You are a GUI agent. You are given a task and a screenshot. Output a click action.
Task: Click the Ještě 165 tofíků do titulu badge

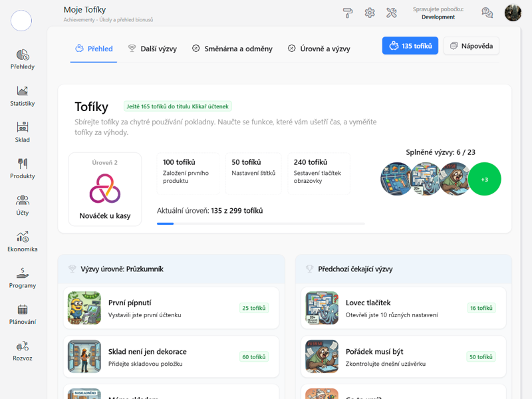[x=178, y=106]
